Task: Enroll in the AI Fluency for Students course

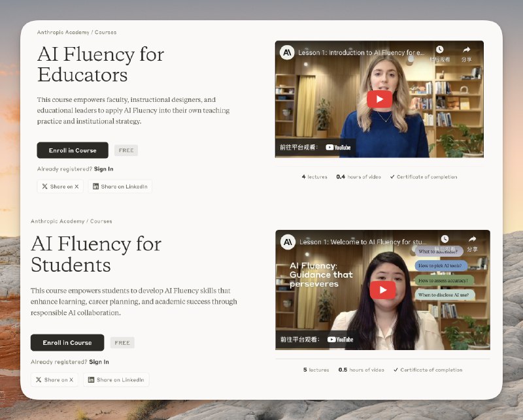Action: [x=67, y=343]
